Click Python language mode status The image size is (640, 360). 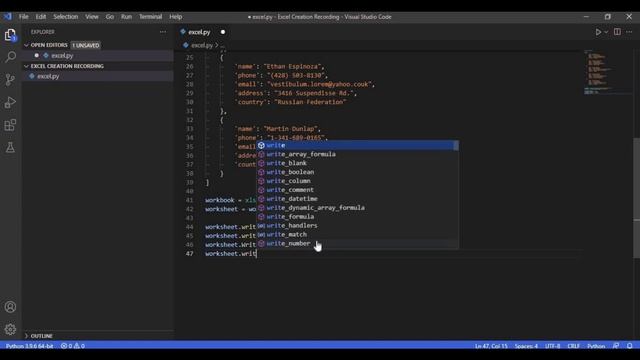coord(596,346)
